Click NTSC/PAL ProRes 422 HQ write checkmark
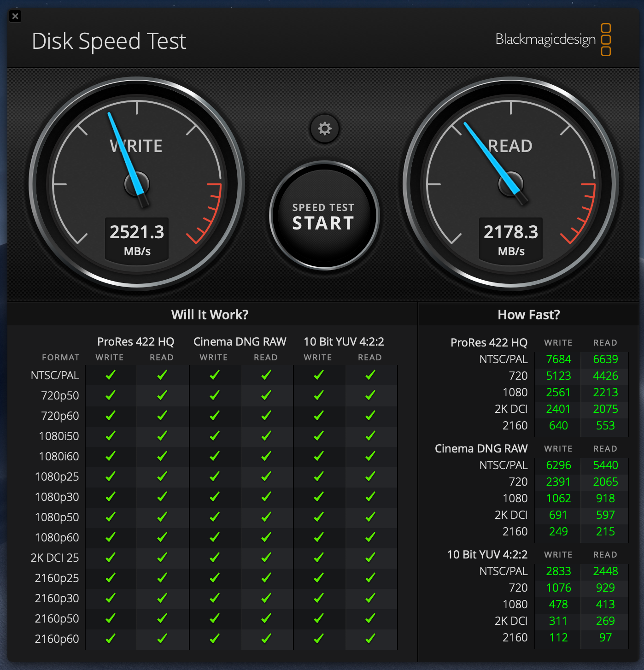Viewport: 644px width, 670px height. (x=111, y=375)
